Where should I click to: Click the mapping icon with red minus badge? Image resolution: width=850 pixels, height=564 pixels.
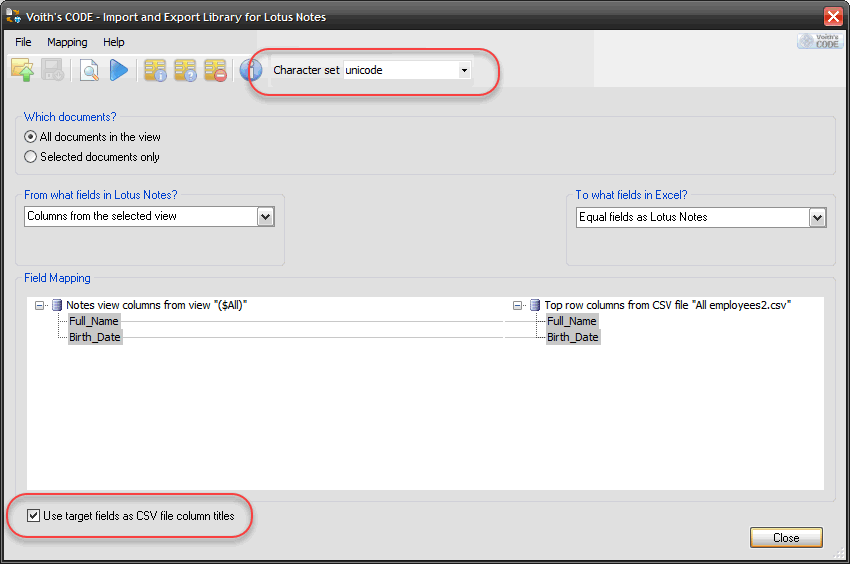pos(215,70)
